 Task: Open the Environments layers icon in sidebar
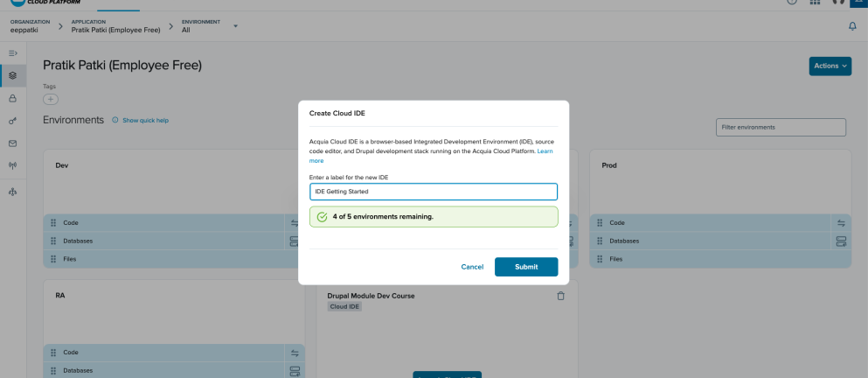pyautogui.click(x=13, y=75)
